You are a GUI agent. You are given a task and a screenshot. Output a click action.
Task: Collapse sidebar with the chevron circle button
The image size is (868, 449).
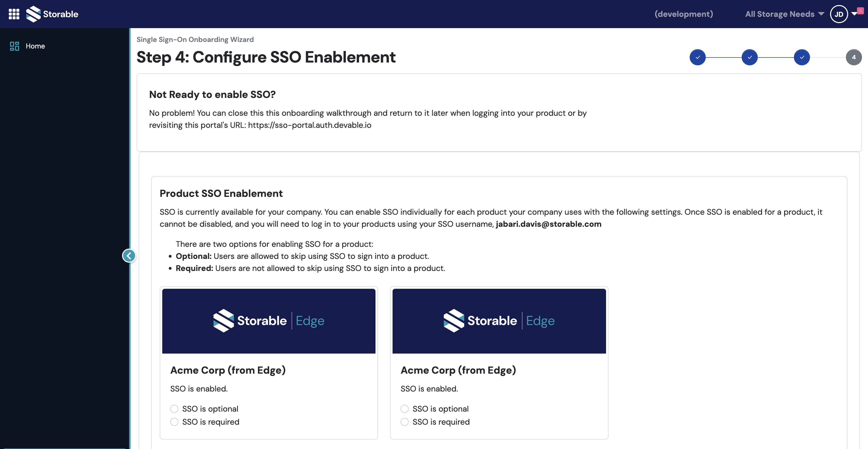coord(129,256)
